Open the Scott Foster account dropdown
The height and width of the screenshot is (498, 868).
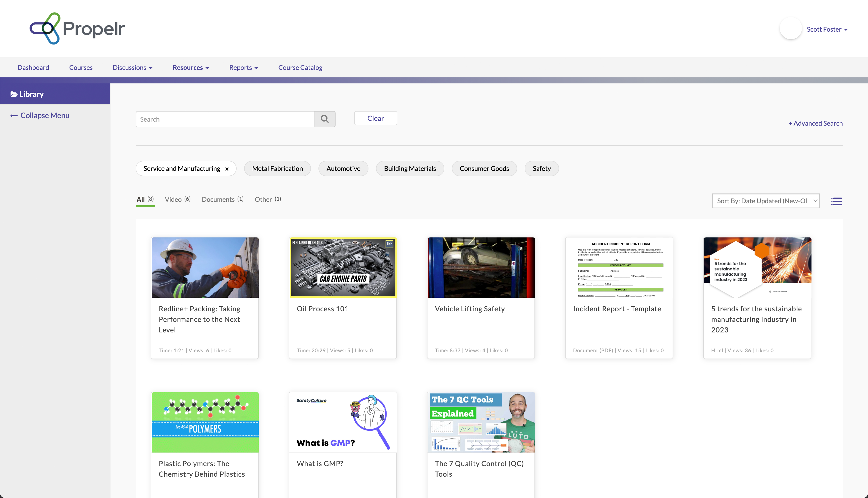tap(827, 29)
